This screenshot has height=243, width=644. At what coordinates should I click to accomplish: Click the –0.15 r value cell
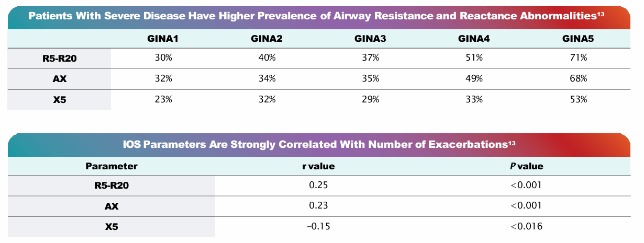point(319,226)
